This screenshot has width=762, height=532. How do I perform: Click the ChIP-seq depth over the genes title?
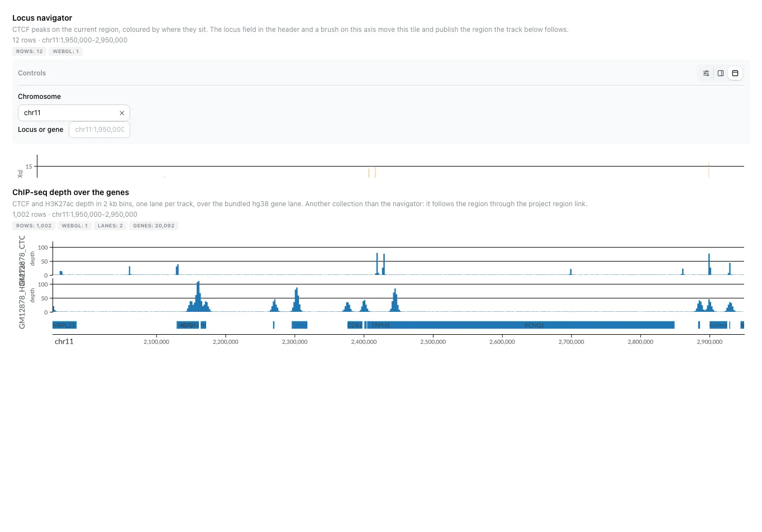(x=71, y=192)
